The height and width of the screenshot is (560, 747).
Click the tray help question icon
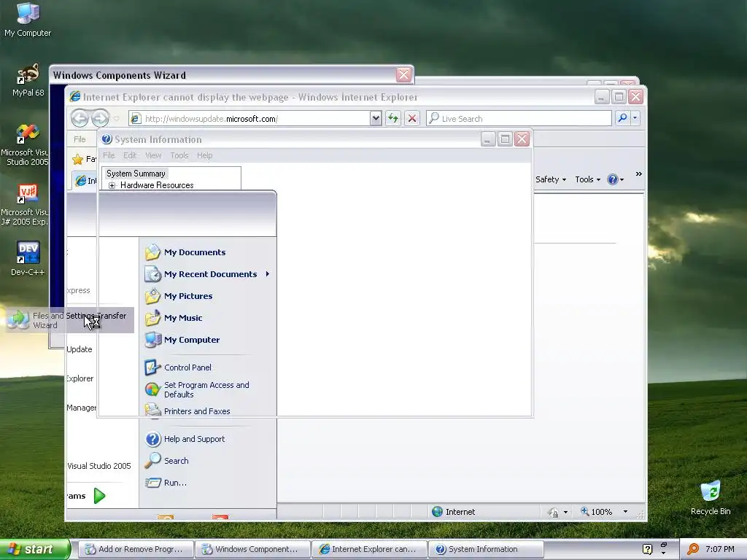[647, 550]
